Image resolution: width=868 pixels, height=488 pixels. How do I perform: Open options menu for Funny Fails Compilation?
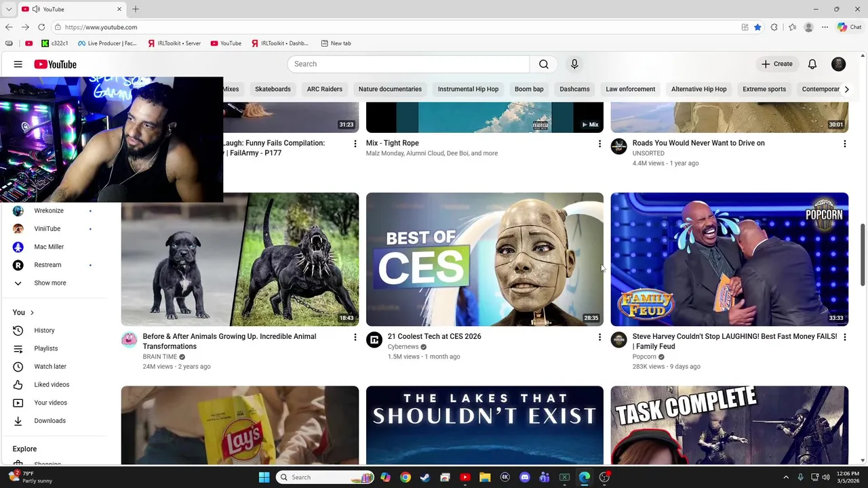pos(355,144)
